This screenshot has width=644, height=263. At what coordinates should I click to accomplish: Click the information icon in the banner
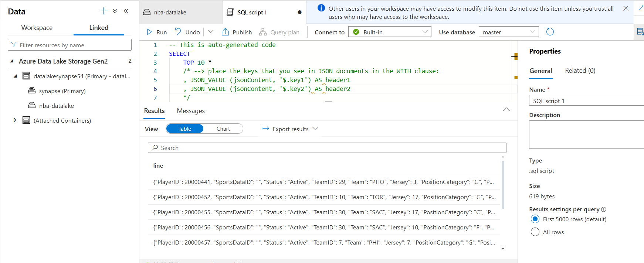click(x=321, y=8)
